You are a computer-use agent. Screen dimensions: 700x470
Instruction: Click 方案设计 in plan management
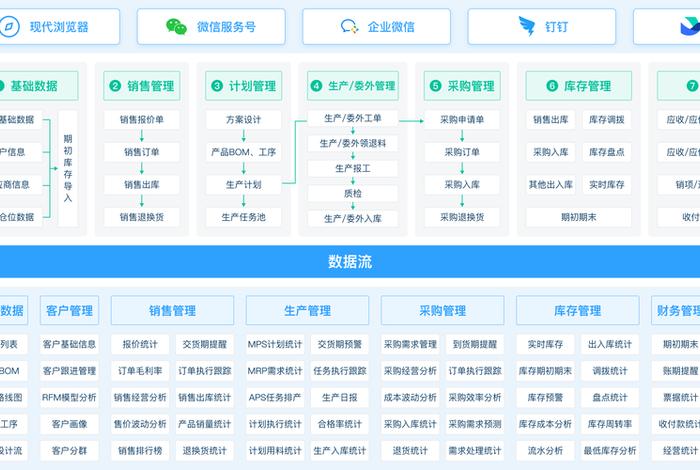pyautogui.click(x=243, y=120)
